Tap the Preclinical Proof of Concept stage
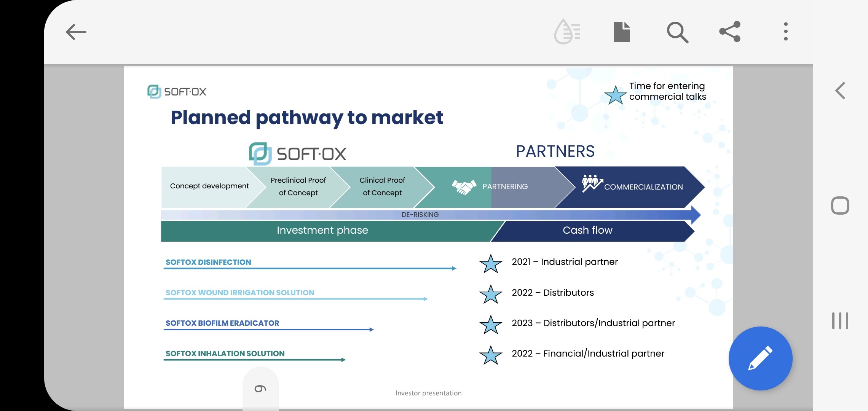Viewport: 868px width, 411px height. click(x=298, y=186)
